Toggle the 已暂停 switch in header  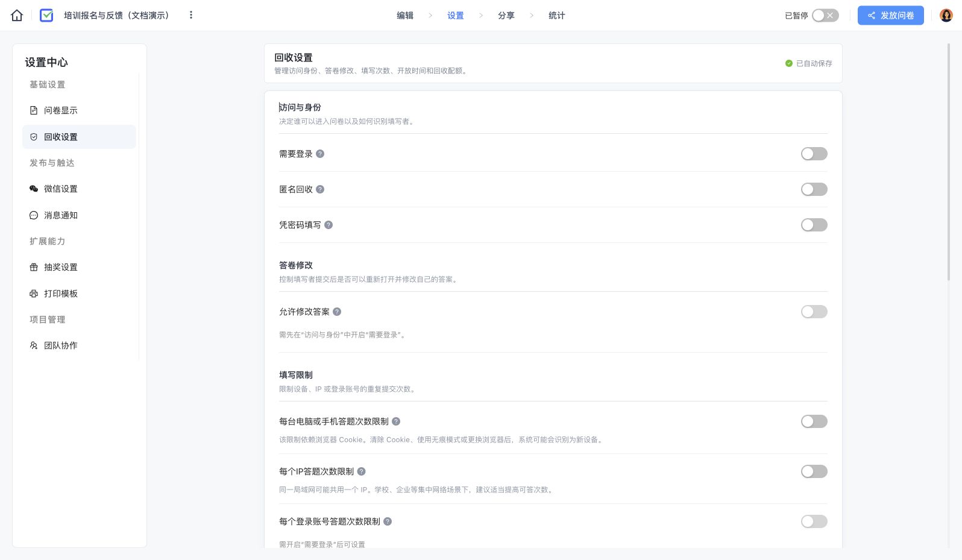(825, 16)
